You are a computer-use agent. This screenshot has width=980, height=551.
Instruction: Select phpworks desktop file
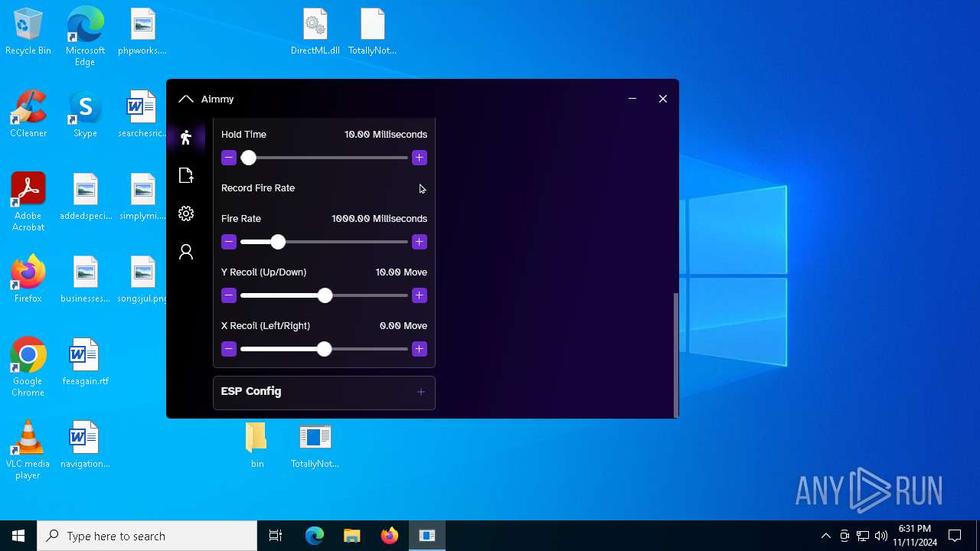142,33
